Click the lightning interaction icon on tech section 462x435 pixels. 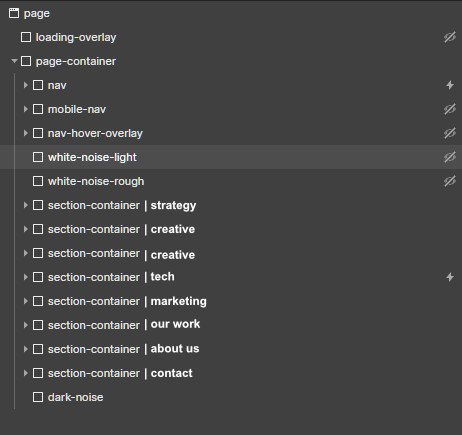point(450,277)
